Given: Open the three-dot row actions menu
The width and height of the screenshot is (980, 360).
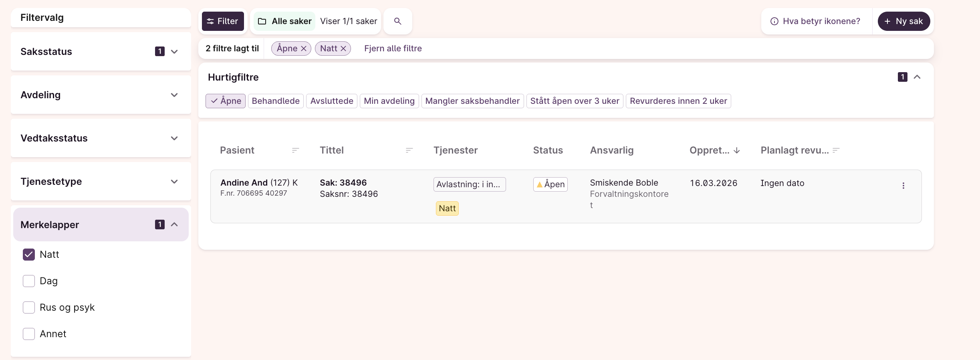Looking at the screenshot, I should pyautogui.click(x=903, y=186).
